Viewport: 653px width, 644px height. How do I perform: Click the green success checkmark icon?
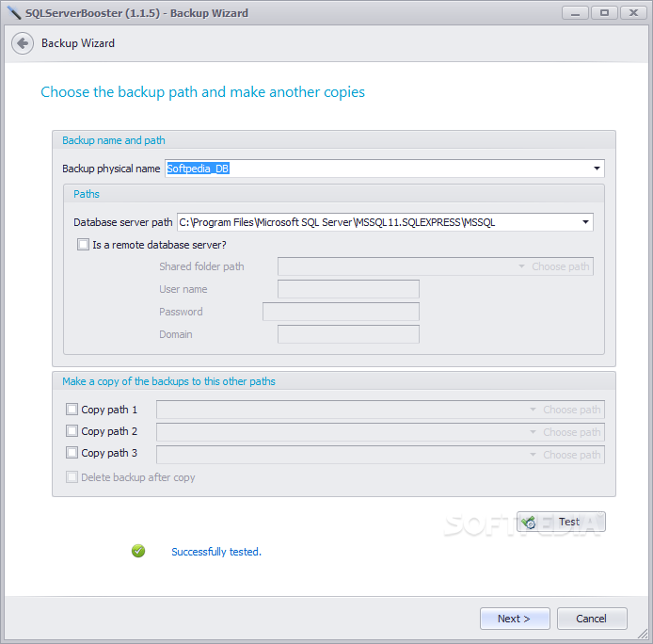coord(138,551)
